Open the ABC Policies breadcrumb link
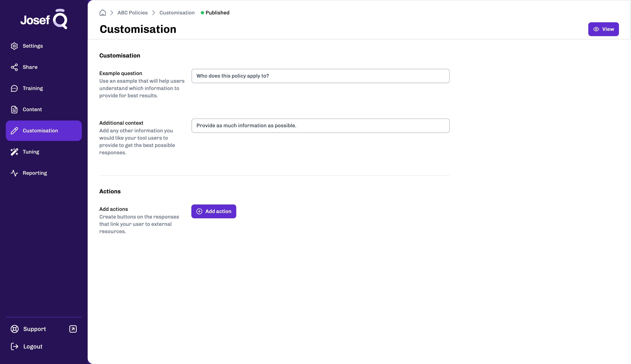 (x=133, y=13)
